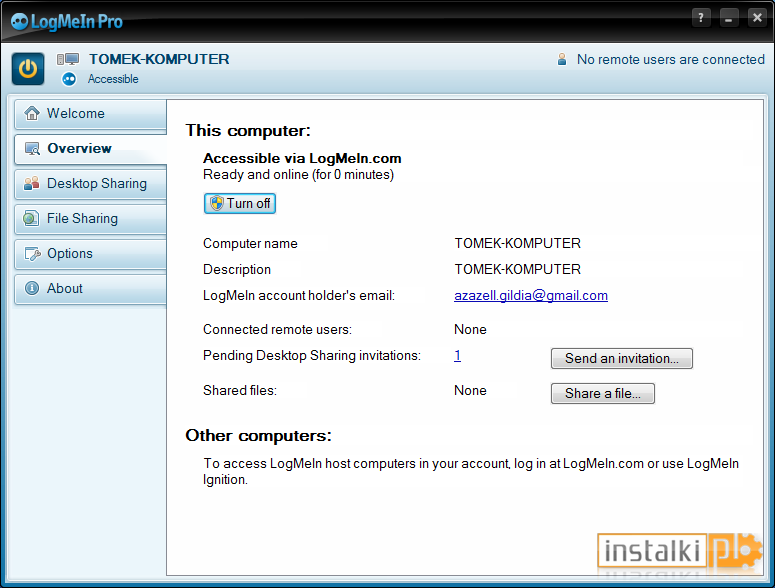Image resolution: width=775 pixels, height=588 pixels.
Task: Click the 'Computer name' label
Action: click(250, 244)
